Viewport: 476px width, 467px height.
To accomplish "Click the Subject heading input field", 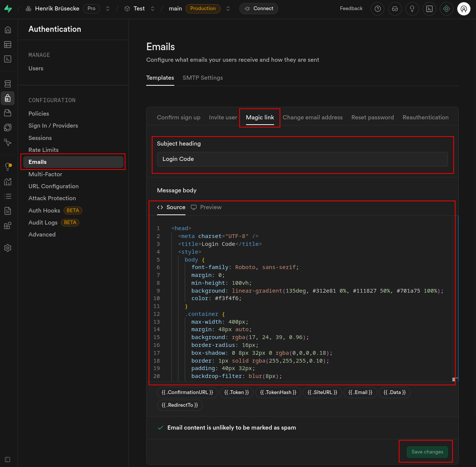I will point(302,159).
